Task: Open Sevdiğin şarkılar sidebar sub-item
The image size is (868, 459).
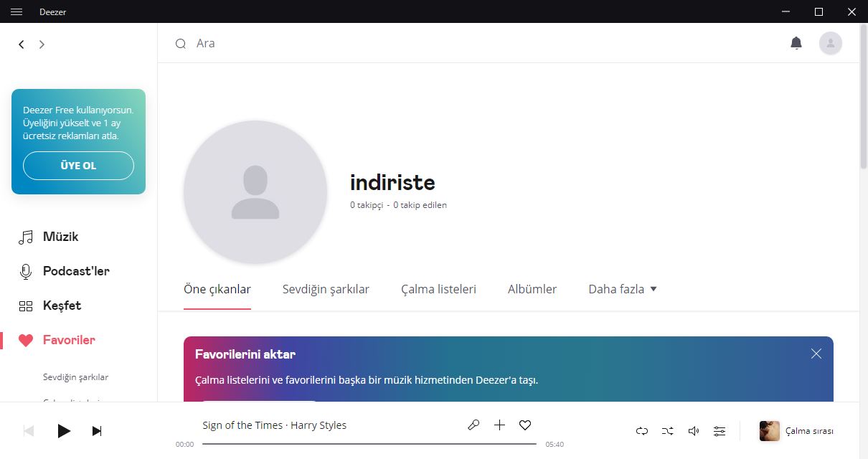Action: (x=76, y=377)
